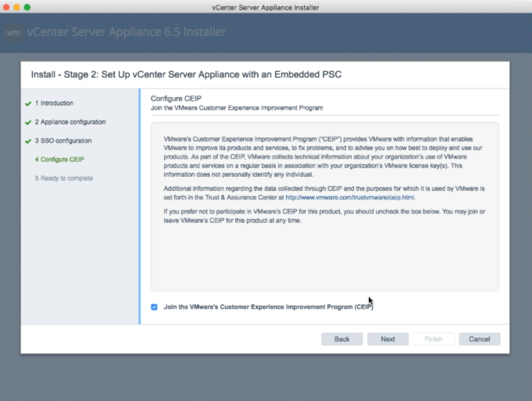
Task: Click the disabled Finish button
Action: point(433,339)
